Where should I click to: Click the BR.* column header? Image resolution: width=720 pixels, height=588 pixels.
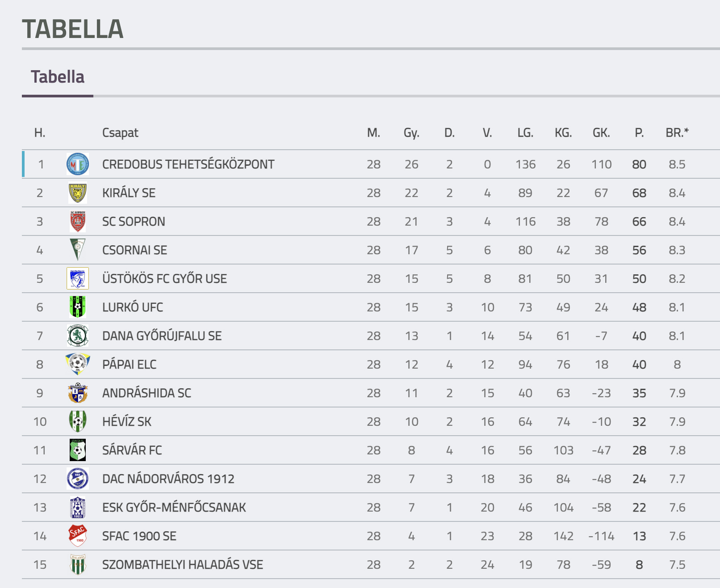point(677,133)
